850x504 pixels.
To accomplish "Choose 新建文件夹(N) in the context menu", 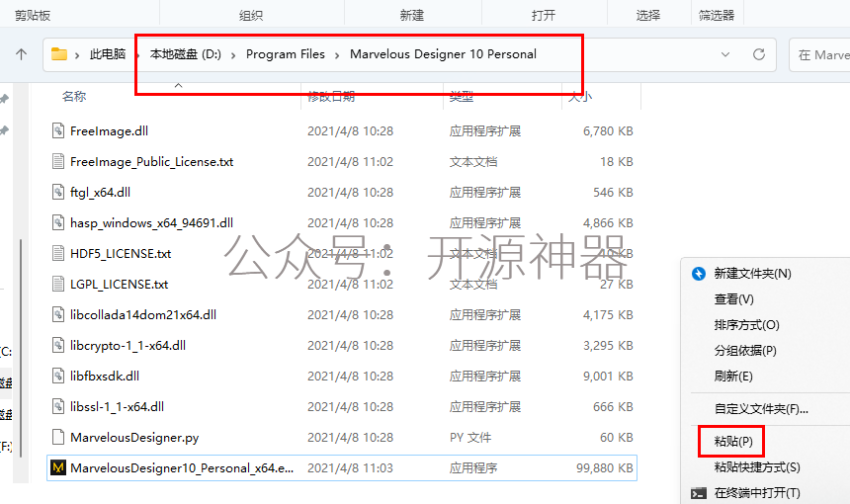I will coord(752,274).
